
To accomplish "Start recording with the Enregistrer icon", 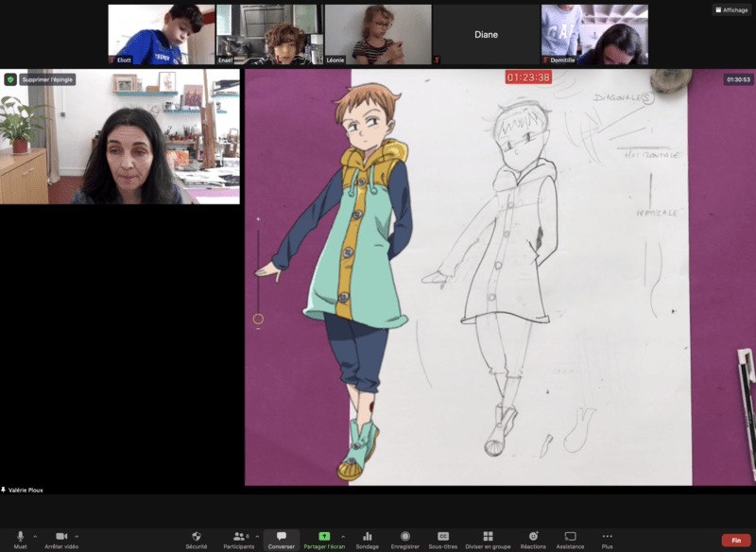I will click(404, 536).
